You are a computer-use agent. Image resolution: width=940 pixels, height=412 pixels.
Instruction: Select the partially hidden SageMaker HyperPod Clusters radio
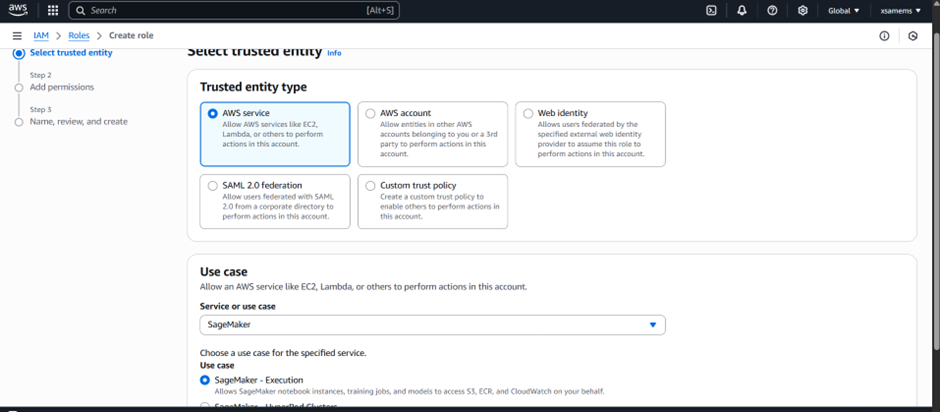[205, 405]
